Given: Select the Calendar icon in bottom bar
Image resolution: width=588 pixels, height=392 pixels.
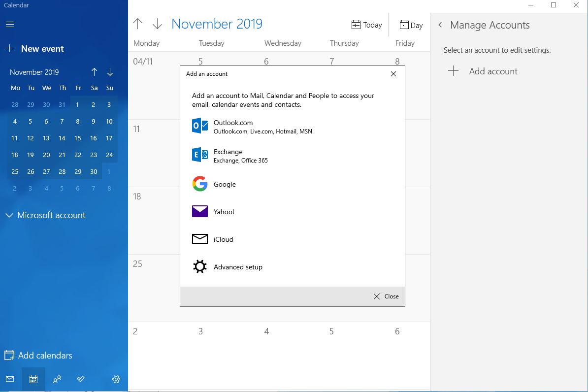Looking at the screenshot, I should pyautogui.click(x=33, y=379).
